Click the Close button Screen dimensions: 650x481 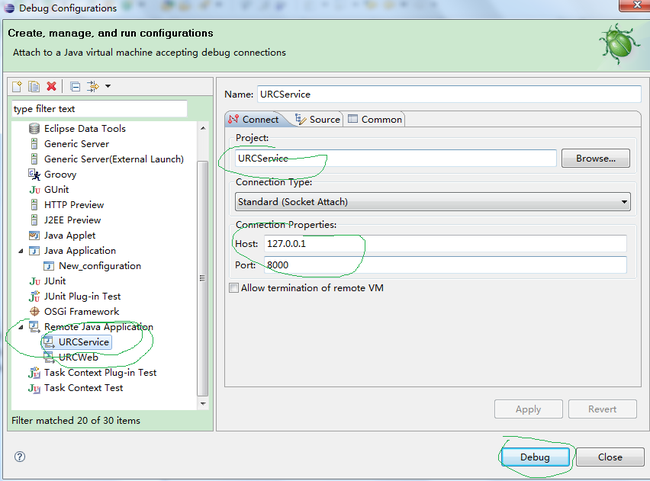(610, 457)
